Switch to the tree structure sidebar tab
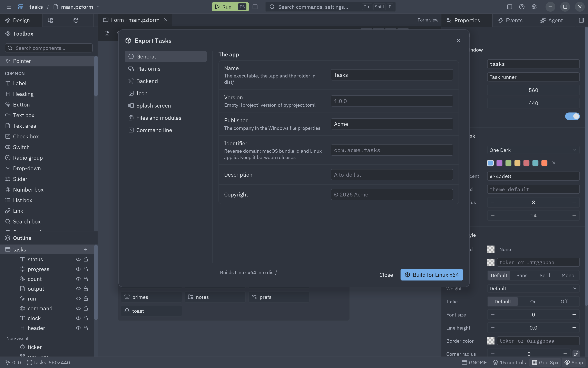Image resolution: width=588 pixels, height=368 pixels. [x=50, y=20]
